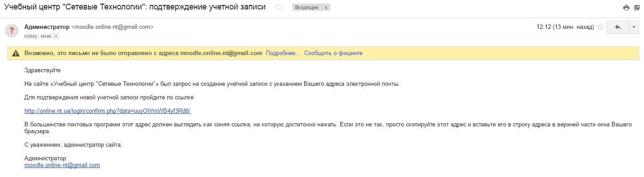
Task: Click the sender's question mark avatar
Action: pos(11,31)
